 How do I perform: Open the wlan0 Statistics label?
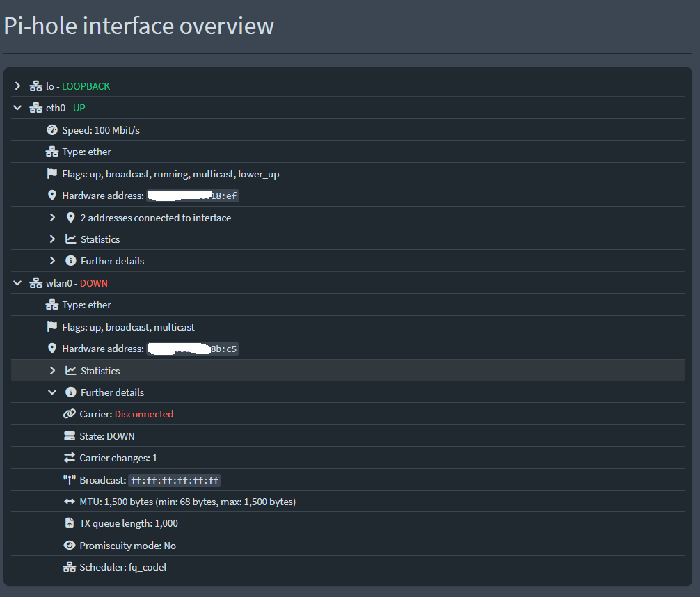pyautogui.click(x=100, y=371)
